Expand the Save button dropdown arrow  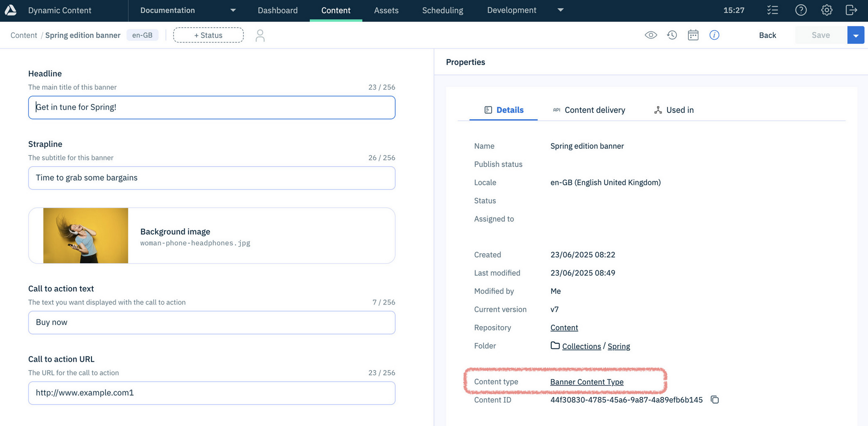coord(856,35)
